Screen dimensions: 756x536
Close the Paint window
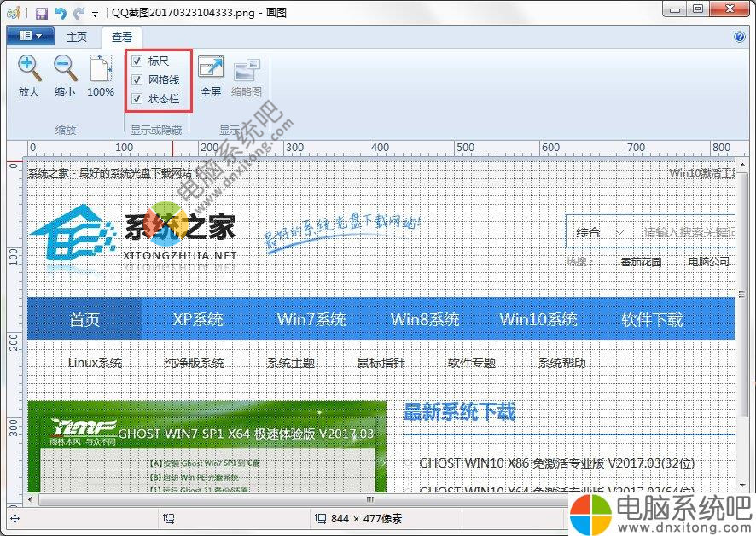click(730, 9)
